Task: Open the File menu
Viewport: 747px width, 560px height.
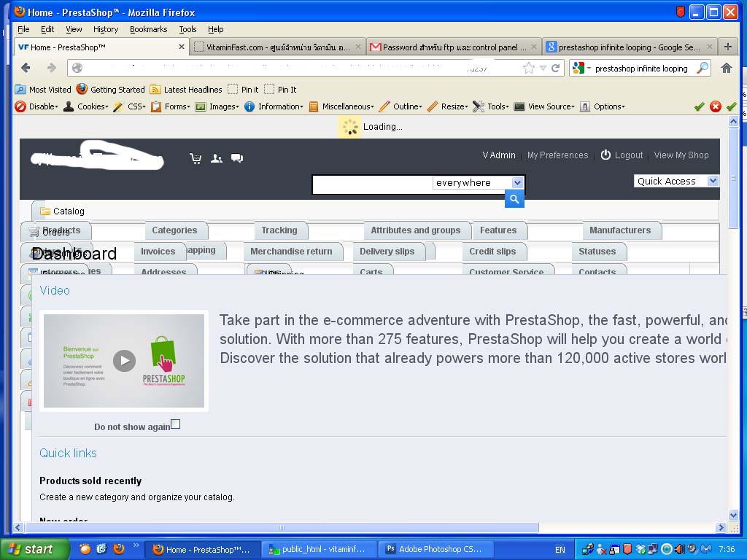Action: [x=23, y=29]
